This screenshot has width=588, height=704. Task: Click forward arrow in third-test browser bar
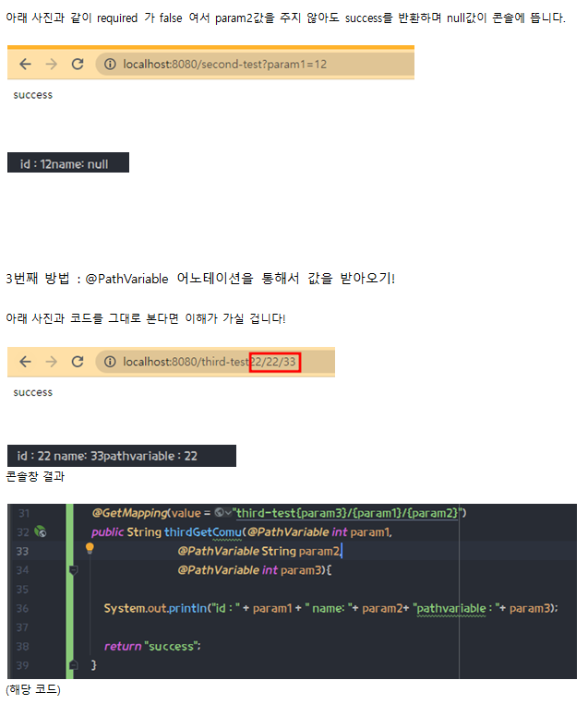click(52, 362)
